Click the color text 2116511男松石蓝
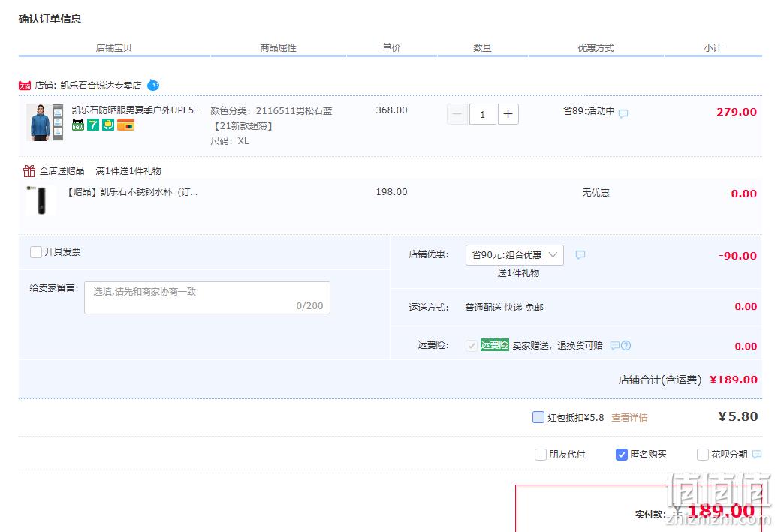778x532 pixels. (294, 110)
